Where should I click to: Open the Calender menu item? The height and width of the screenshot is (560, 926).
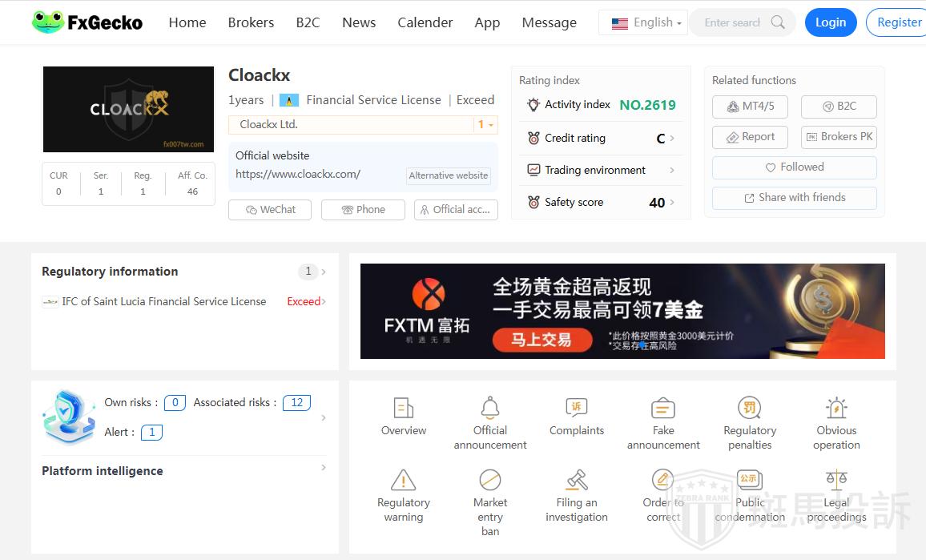pos(425,22)
